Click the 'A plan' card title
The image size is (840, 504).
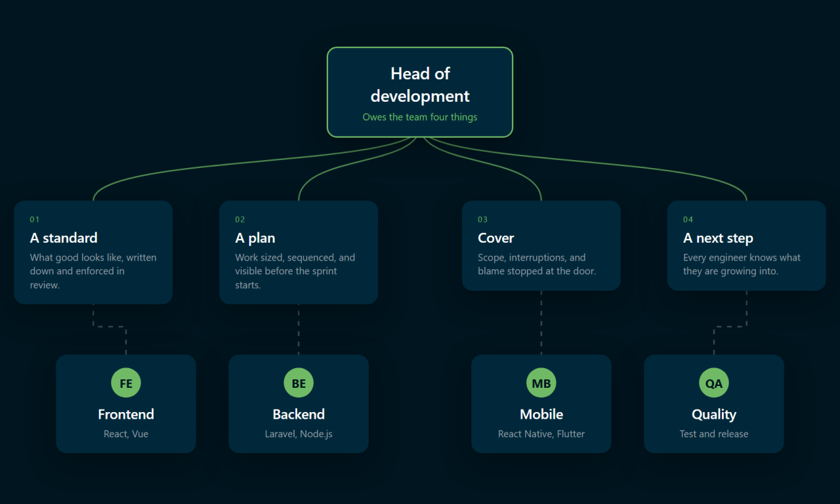coord(255,238)
